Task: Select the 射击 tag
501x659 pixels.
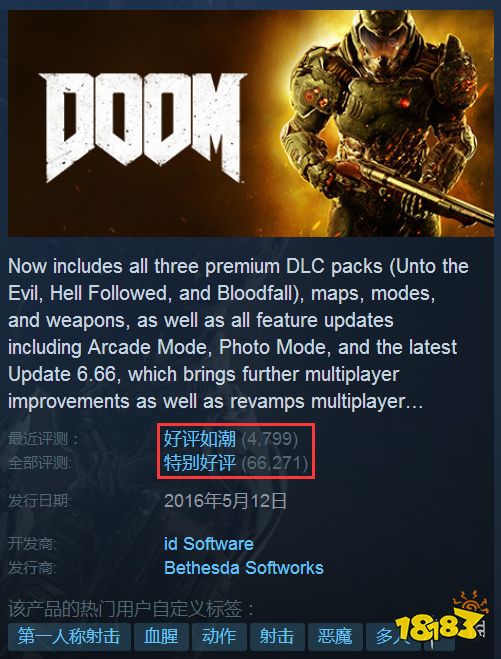Action: 277,636
